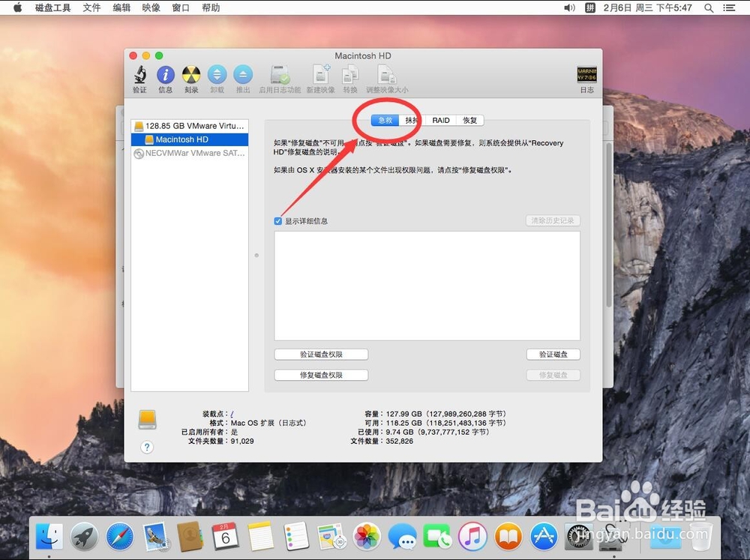This screenshot has width=750, height=560.
Task: Click the sidebar splitter handle dot
Action: point(256,256)
